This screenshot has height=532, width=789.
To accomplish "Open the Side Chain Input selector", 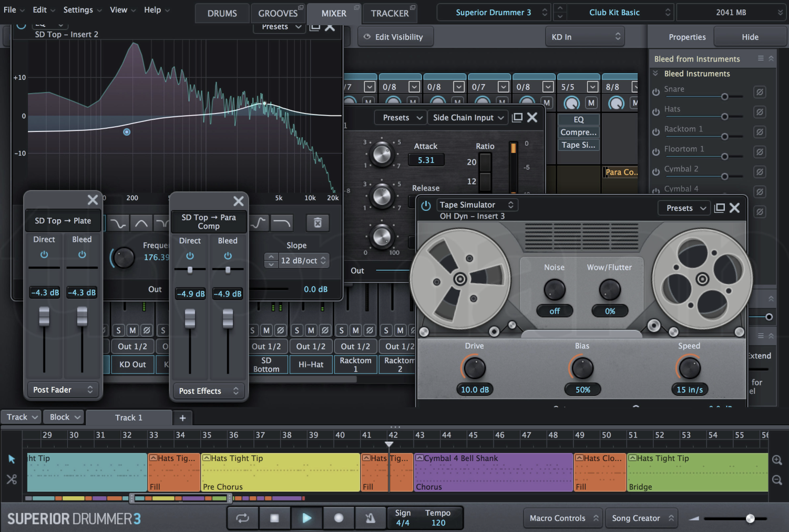I will point(467,117).
